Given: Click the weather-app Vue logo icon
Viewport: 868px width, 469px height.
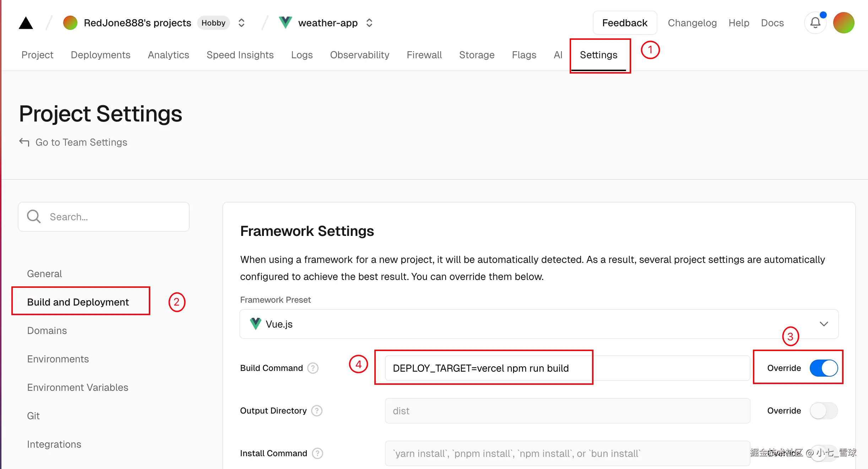Looking at the screenshot, I should pos(285,23).
